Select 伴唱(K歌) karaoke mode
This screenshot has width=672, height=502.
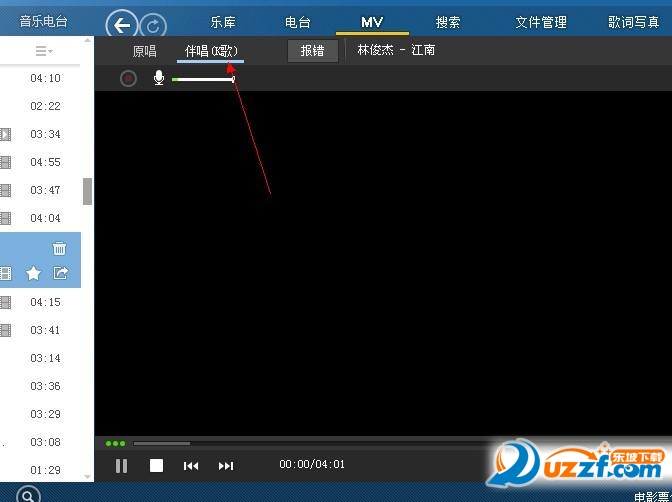(211, 51)
